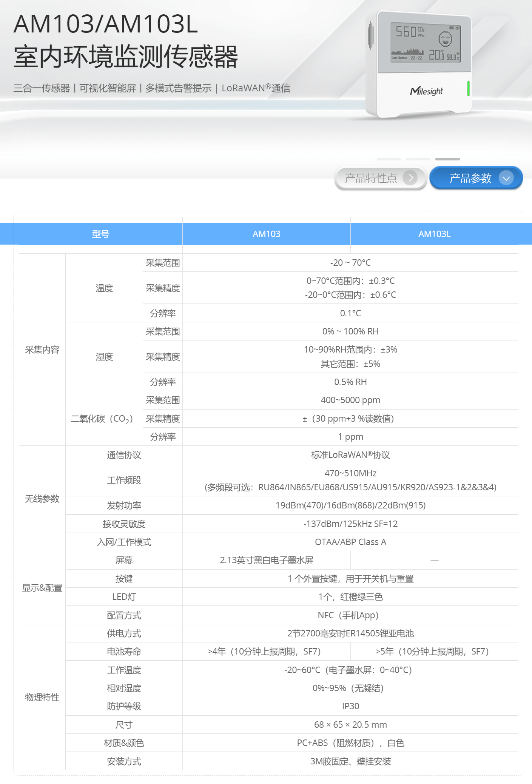This screenshot has width=532, height=784.
Task: Click the 0.5% RH resolution value
Action: (350, 382)
